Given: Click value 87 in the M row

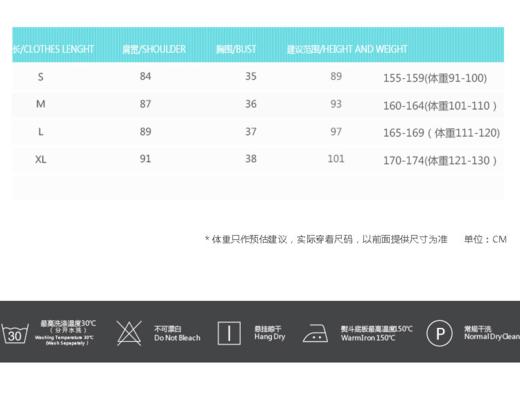Looking at the screenshot, I should pos(145,104).
